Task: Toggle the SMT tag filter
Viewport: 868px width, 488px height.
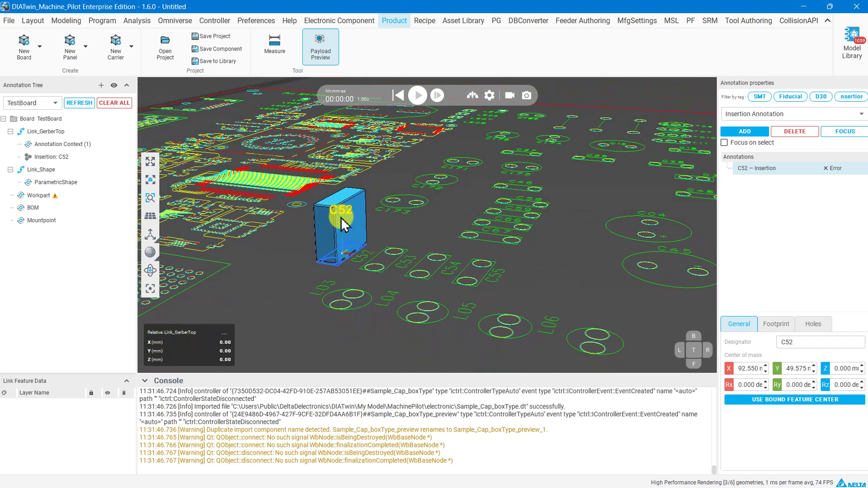Action: coord(759,96)
